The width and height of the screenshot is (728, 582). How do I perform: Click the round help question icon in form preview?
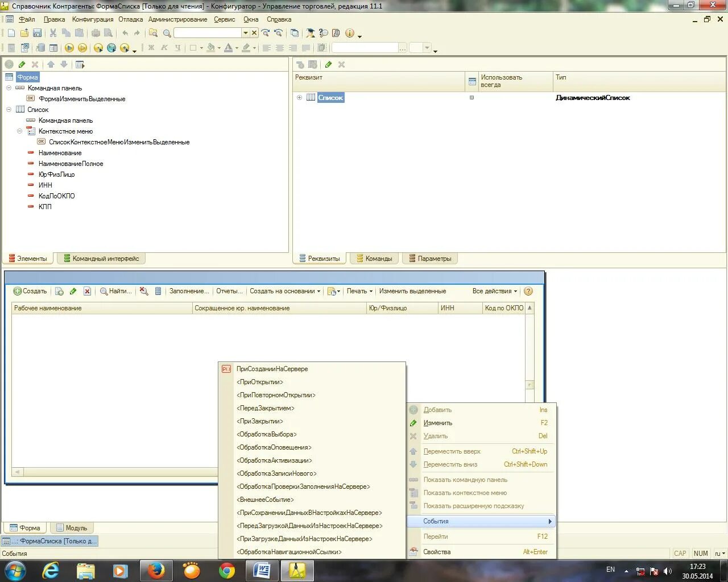click(x=528, y=291)
